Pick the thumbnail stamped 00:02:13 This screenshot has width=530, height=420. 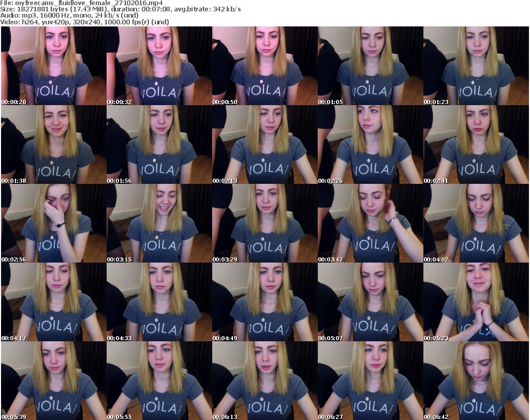[x=264, y=144]
